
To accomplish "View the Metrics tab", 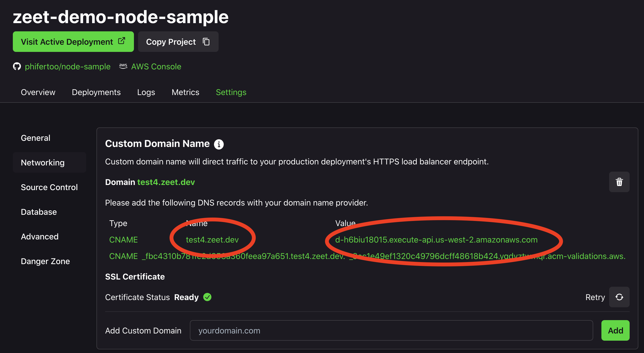I will click(185, 92).
